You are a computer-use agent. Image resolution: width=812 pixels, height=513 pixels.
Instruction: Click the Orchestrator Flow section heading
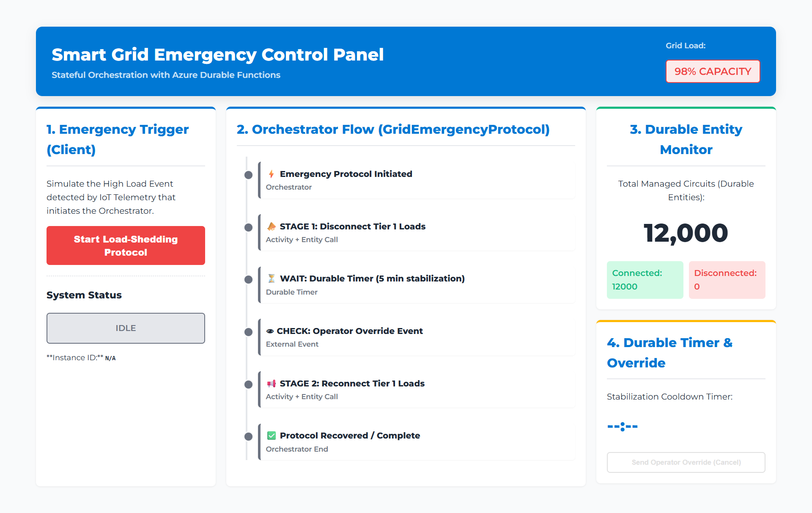(x=393, y=129)
